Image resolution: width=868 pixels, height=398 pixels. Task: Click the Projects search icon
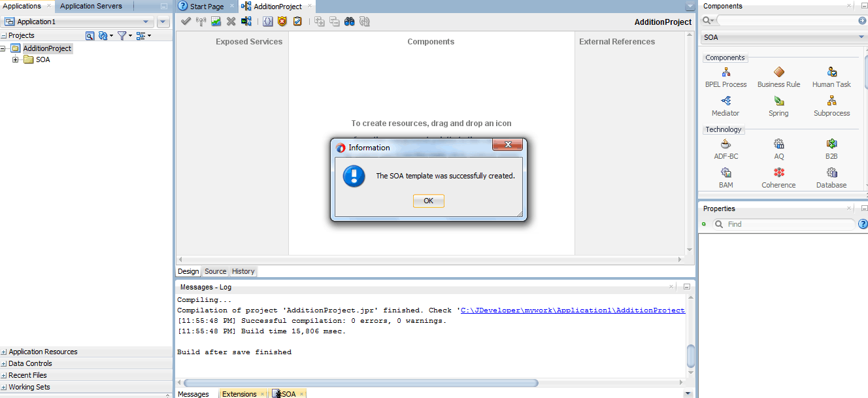pyautogui.click(x=90, y=35)
